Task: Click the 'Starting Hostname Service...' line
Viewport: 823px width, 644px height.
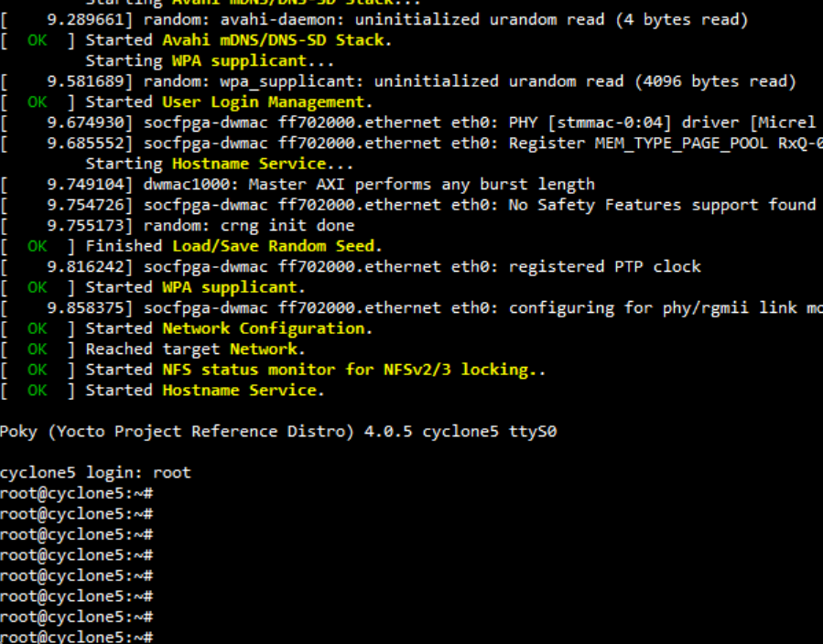Action: pos(220,164)
